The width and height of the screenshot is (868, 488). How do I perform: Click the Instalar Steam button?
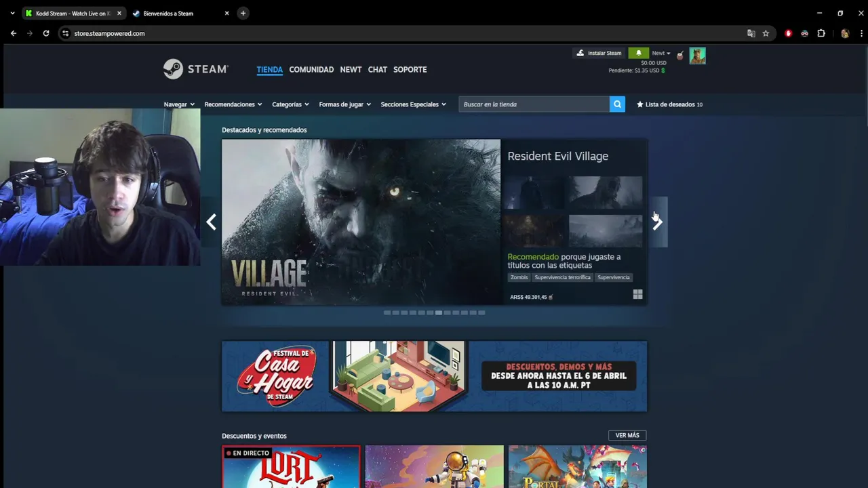click(x=599, y=53)
